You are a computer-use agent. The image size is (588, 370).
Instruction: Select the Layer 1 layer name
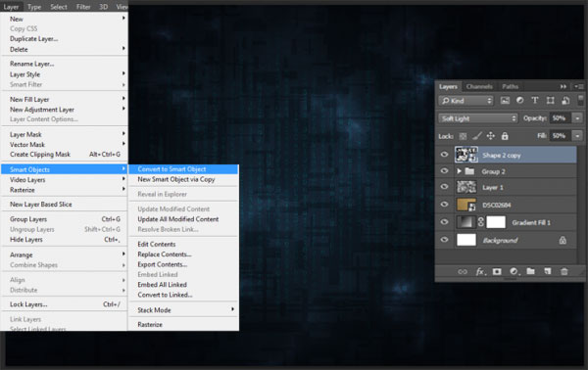click(x=493, y=187)
